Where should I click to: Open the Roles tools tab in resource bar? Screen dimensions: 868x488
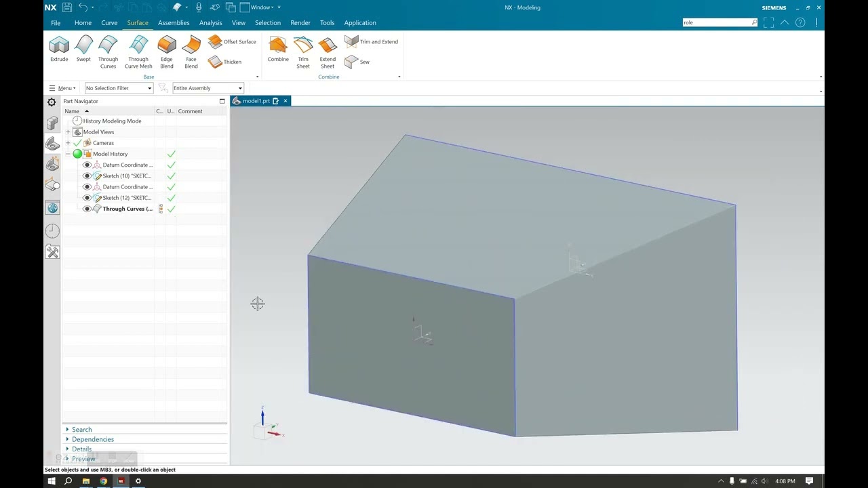pos(52,252)
